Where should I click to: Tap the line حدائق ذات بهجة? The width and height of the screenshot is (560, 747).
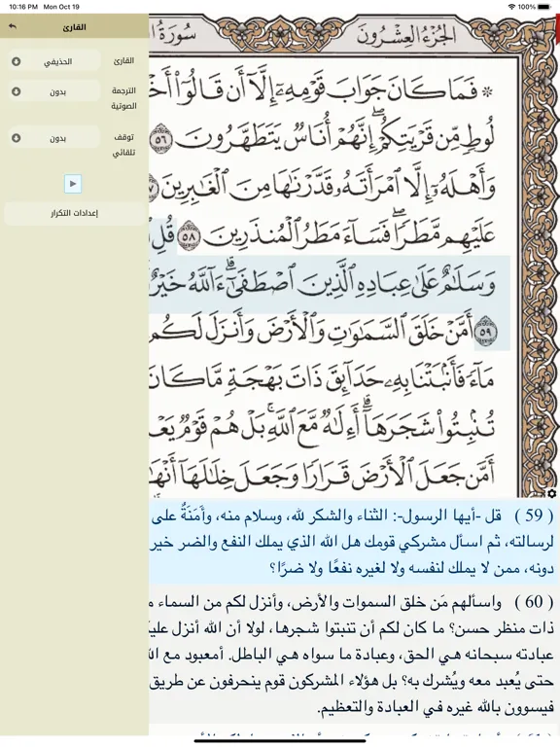(323, 379)
